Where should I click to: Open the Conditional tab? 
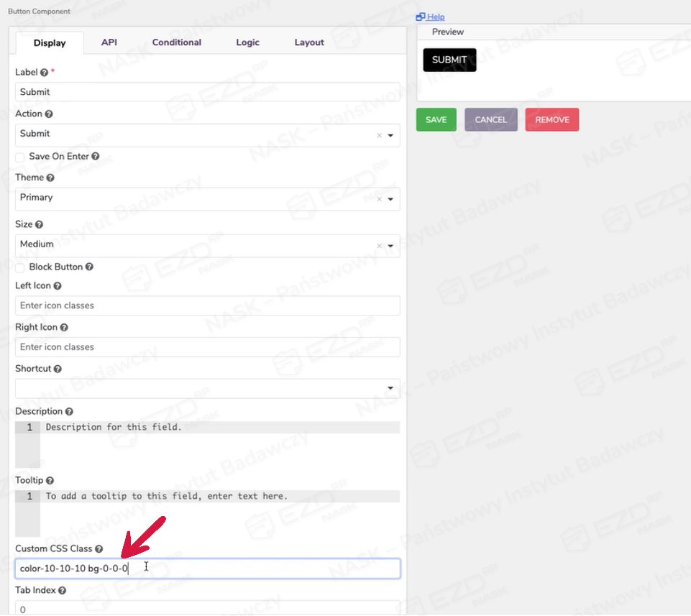176,42
